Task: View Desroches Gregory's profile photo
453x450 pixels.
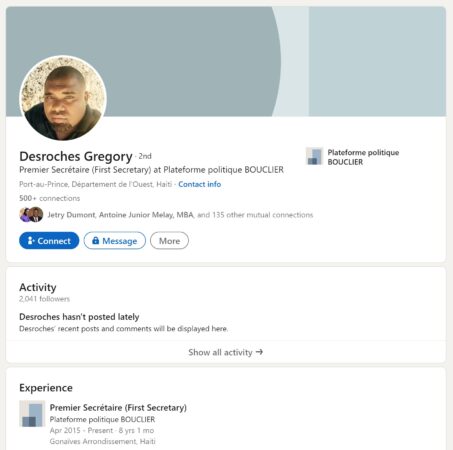Action: pos(63,98)
